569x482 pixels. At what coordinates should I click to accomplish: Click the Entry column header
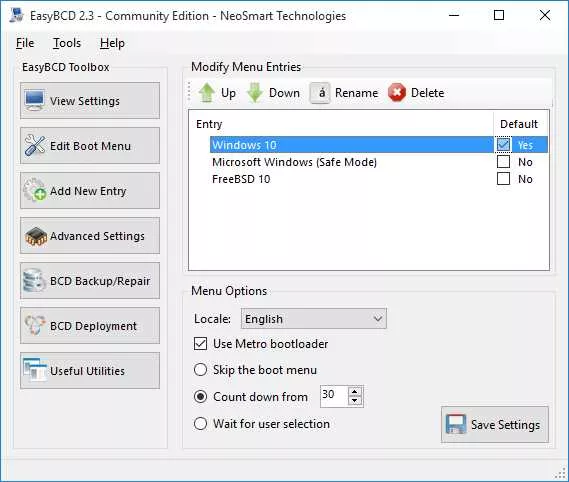[341, 124]
